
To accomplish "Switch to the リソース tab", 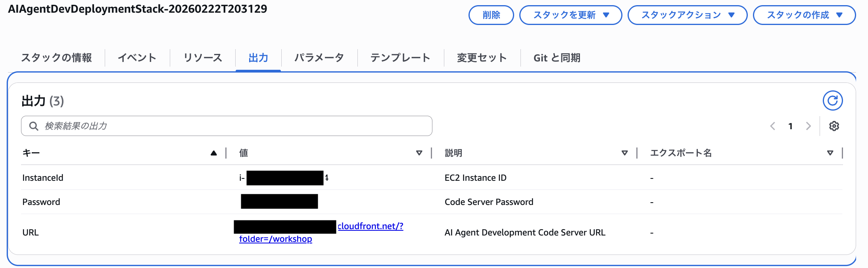I will (203, 58).
